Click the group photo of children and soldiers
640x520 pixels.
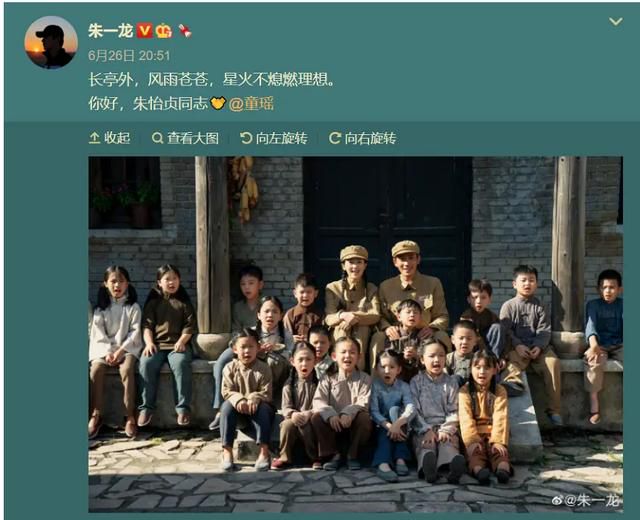pos(356,334)
